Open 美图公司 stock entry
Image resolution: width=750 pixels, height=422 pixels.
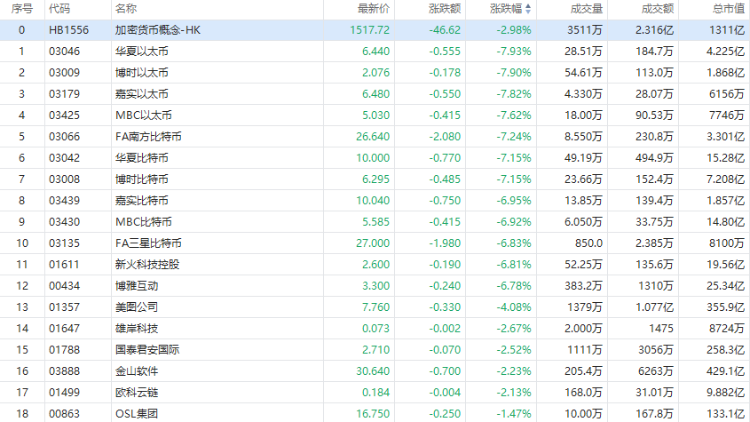click(x=137, y=306)
